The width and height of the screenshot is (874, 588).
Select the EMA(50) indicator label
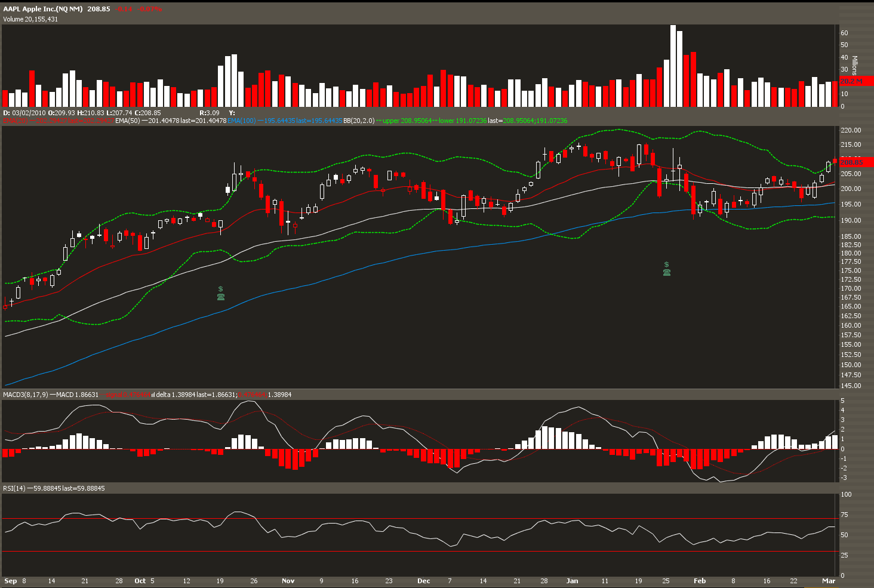(127, 121)
